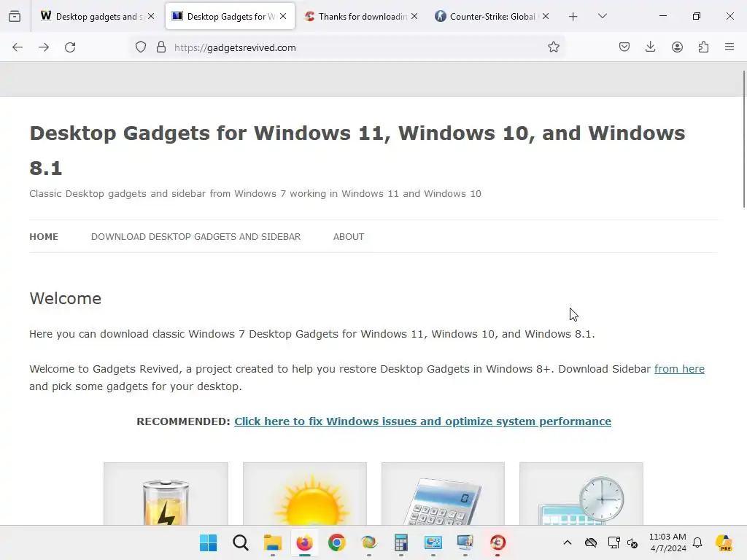Open browser extensions panel

coord(703,47)
